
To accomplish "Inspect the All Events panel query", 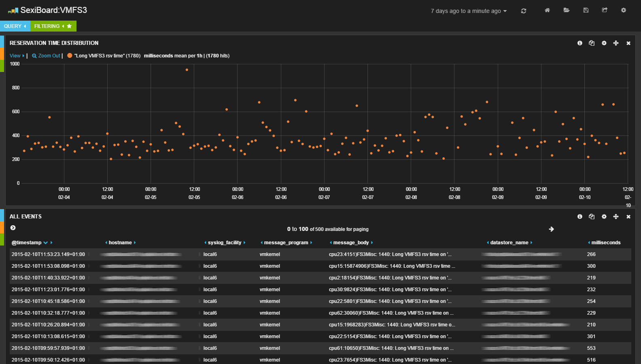I will pos(592,216).
